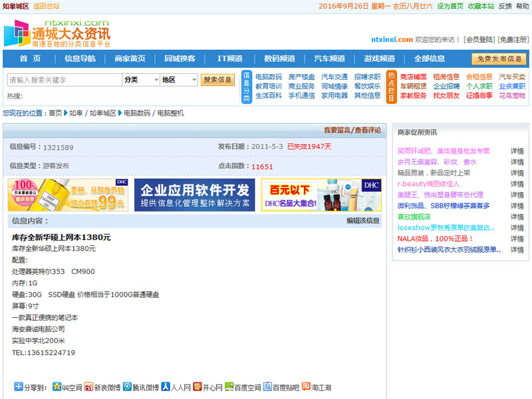Screen dimensions: 532x399
Task: Click the 百度空间 share icon
Action: coord(229,386)
